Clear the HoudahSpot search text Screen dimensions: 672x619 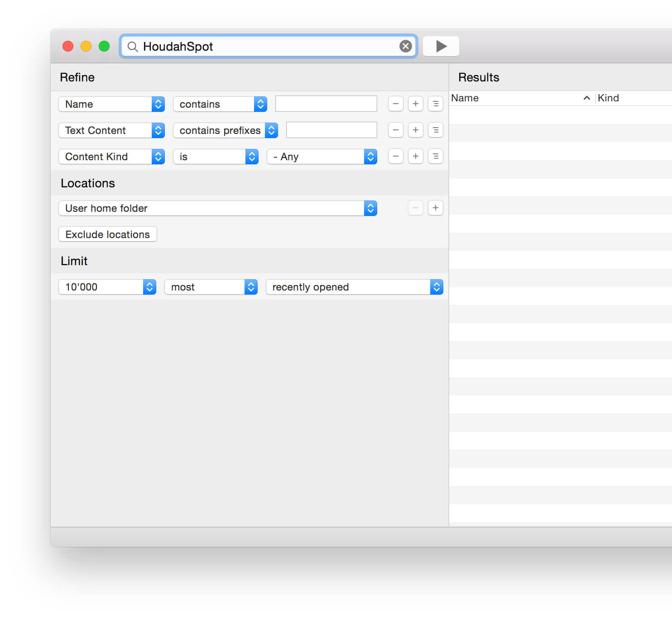click(405, 46)
